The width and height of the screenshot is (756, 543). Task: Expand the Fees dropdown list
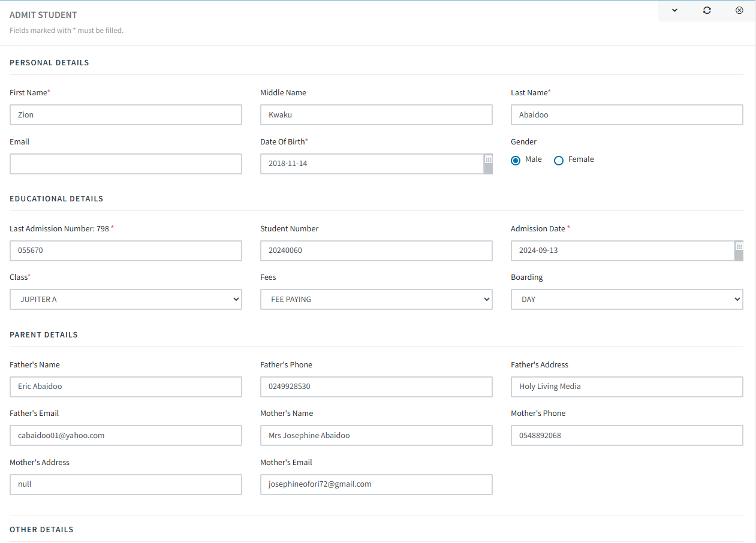coord(376,300)
